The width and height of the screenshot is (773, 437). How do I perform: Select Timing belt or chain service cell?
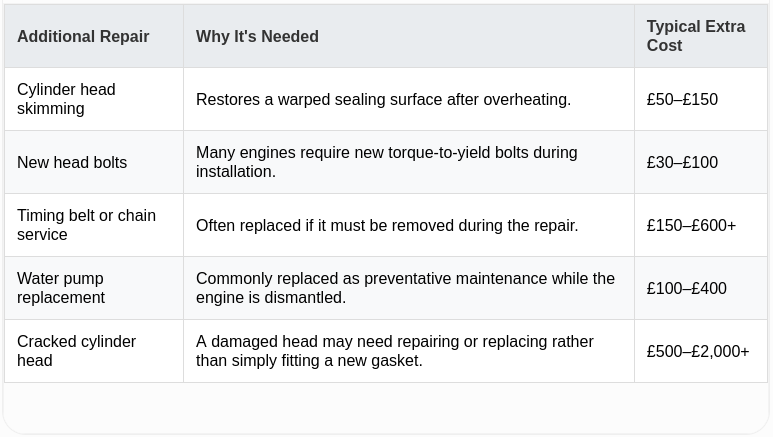click(x=94, y=225)
